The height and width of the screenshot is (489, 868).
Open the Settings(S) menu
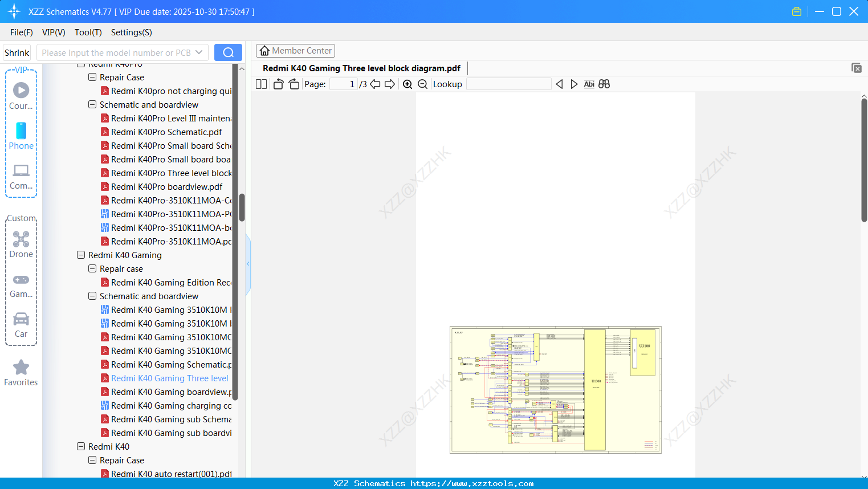click(x=131, y=32)
